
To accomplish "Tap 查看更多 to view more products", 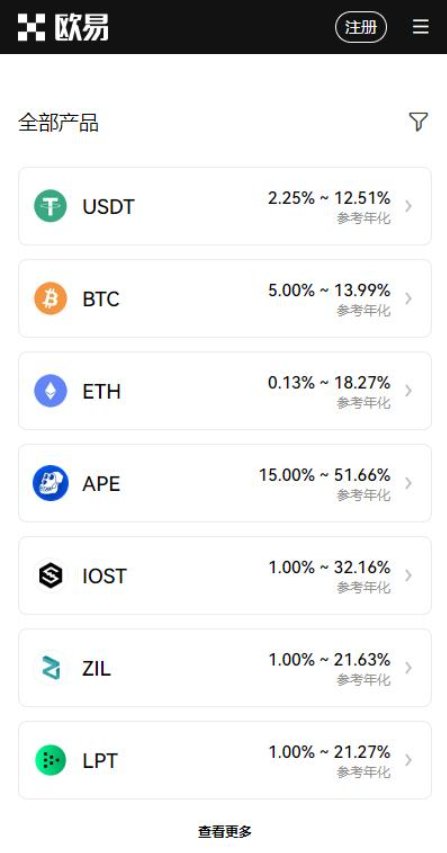I will 225,831.
